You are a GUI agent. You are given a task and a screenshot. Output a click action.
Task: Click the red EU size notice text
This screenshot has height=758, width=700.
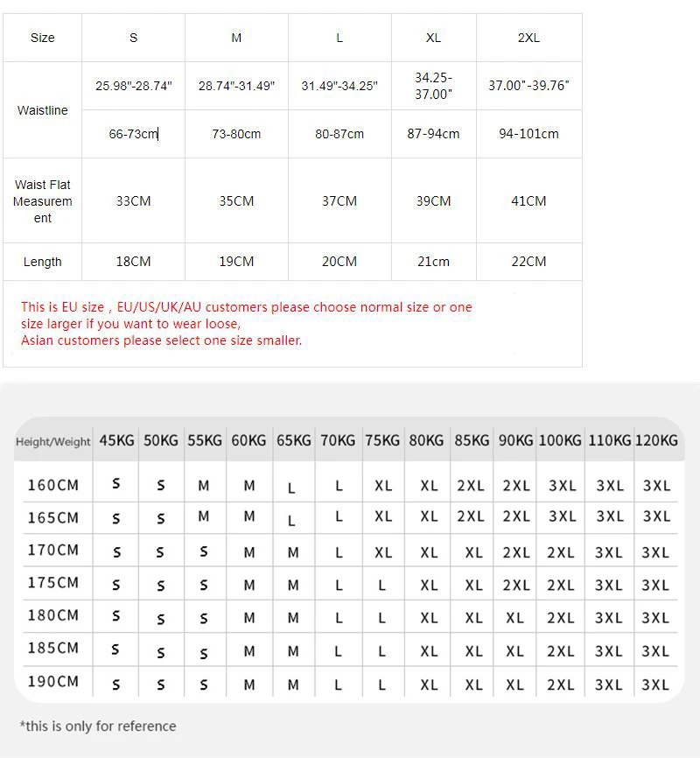pyautogui.click(x=247, y=323)
